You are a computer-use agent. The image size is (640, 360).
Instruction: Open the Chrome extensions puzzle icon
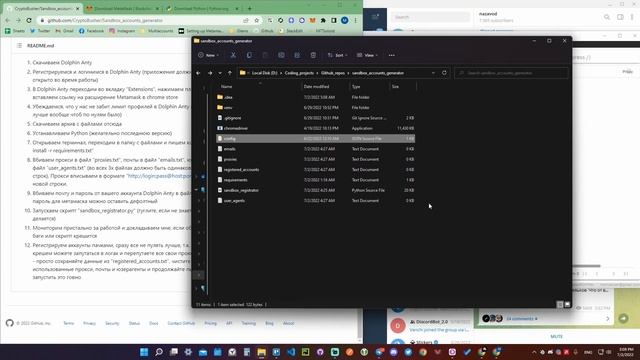(323, 20)
